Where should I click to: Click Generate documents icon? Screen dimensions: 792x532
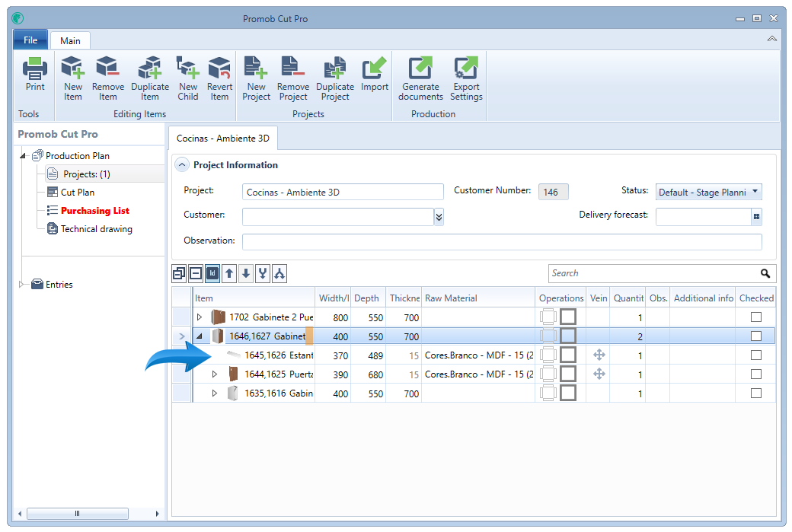point(420,68)
